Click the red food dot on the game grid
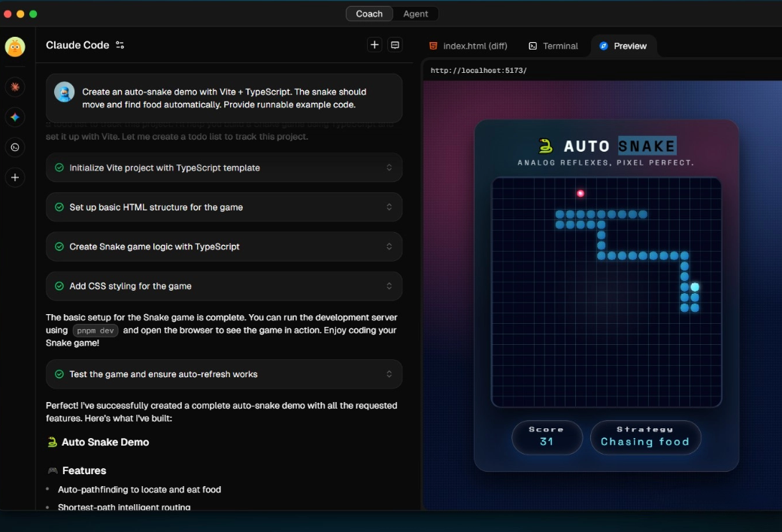This screenshot has width=782, height=532. pos(580,193)
